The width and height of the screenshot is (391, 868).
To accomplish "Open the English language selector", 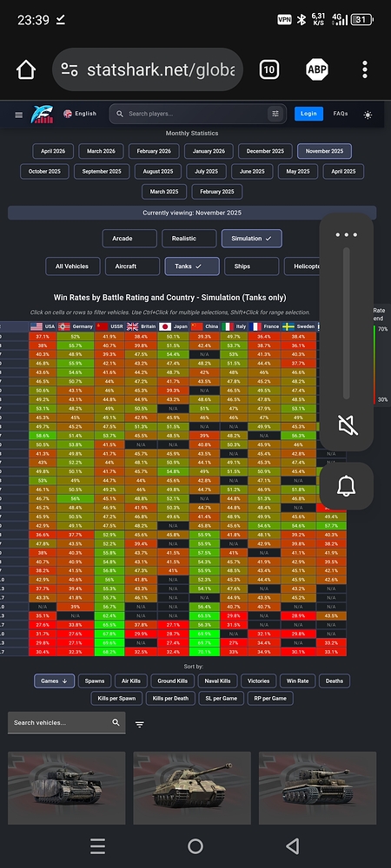I will (80, 114).
